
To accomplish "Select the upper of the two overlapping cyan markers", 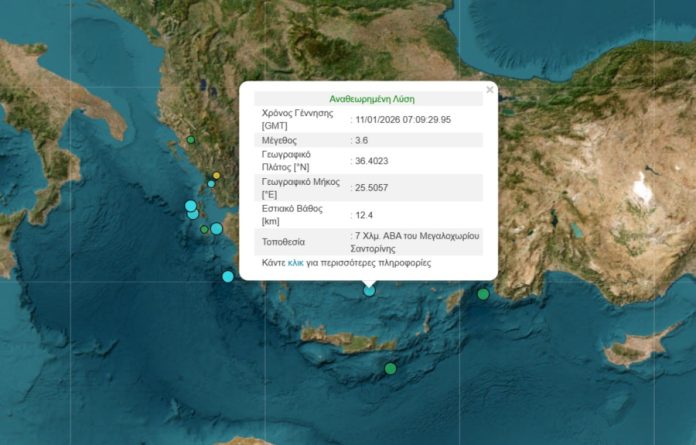I will pyautogui.click(x=190, y=206).
